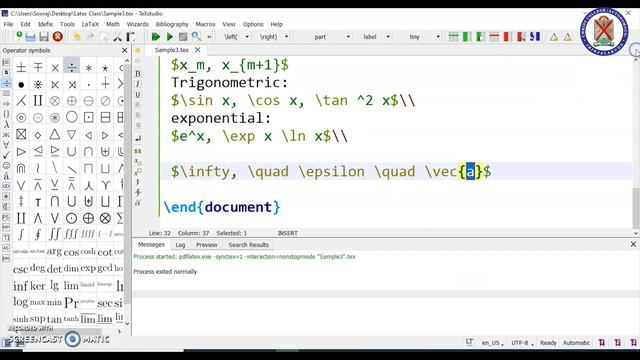Click the red remove-column table icon
Viewport: 640px width, 360px height.
[507, 37]
